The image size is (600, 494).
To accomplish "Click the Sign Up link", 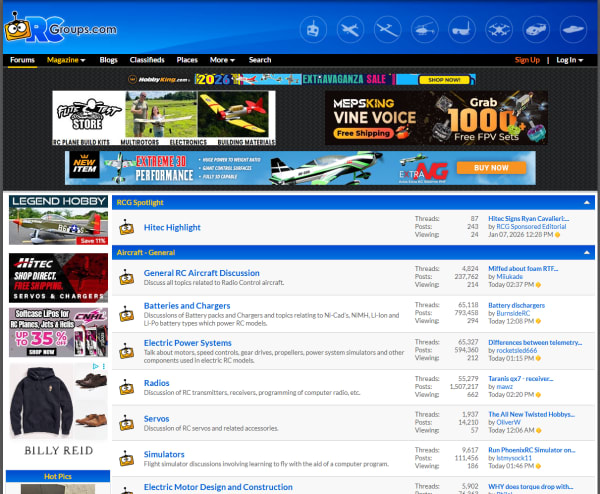I will pyautogui.click(x=527, y=60).
